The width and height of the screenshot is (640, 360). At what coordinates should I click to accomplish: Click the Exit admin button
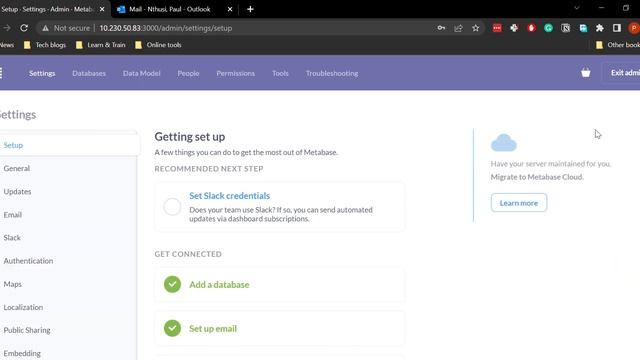tap(621, 73)
